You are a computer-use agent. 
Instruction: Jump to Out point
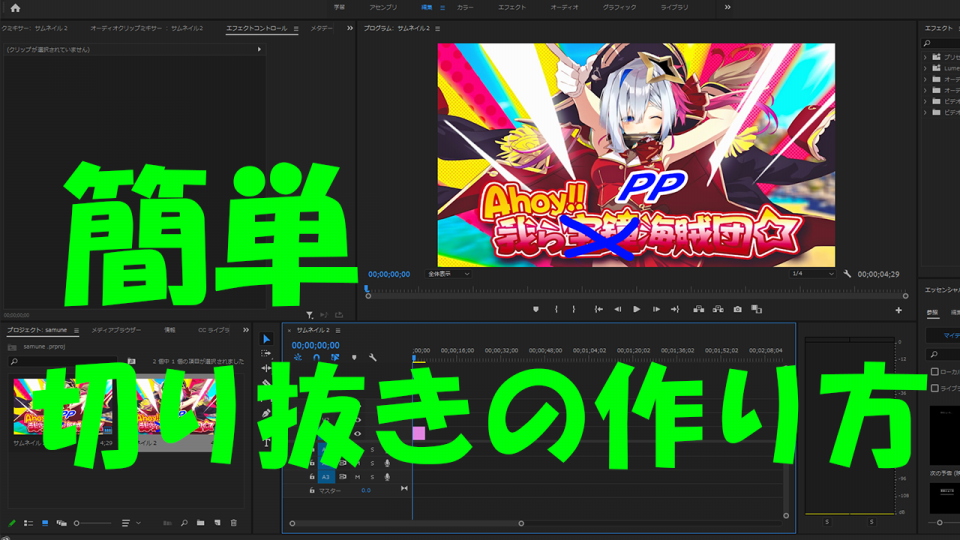tap(675, 310)
